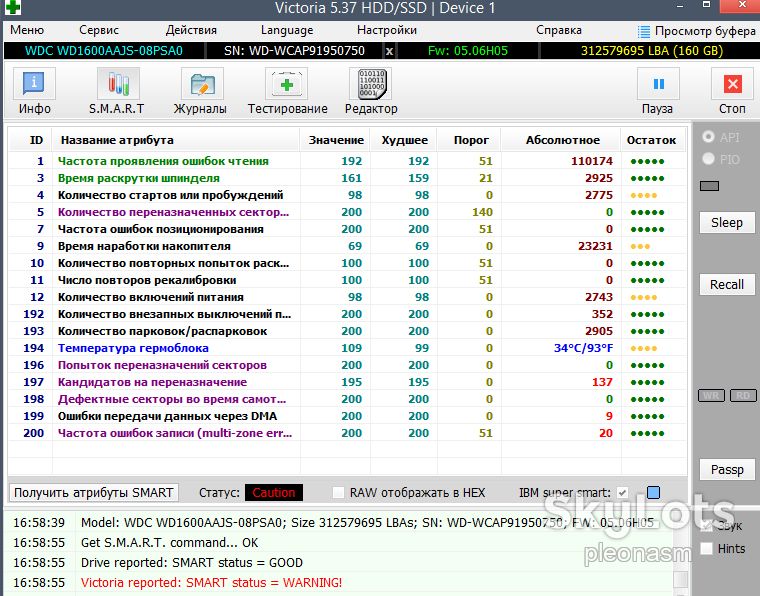Viewport: 760px width, 596px height.
Task: Click the Абсолютное column header
Action: (561, 141)
